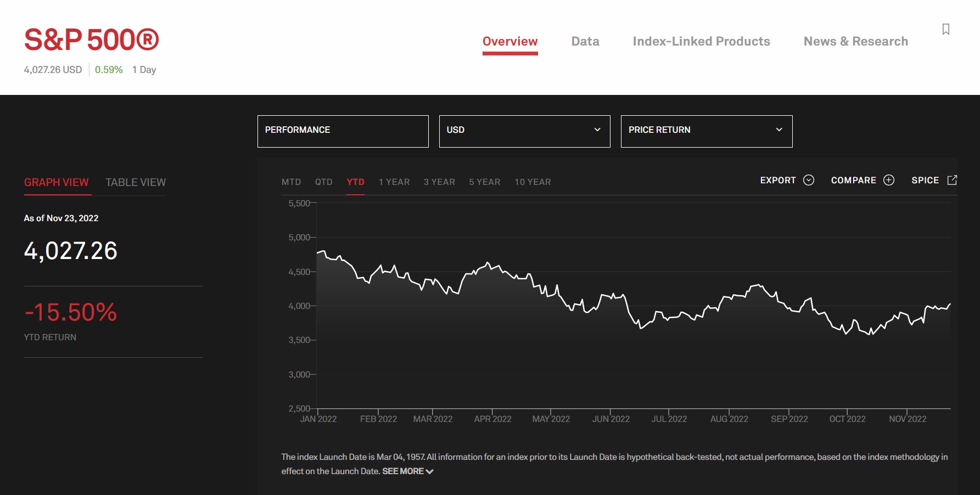
Task: Click the SPICE link text
Action: click(925, 180)
